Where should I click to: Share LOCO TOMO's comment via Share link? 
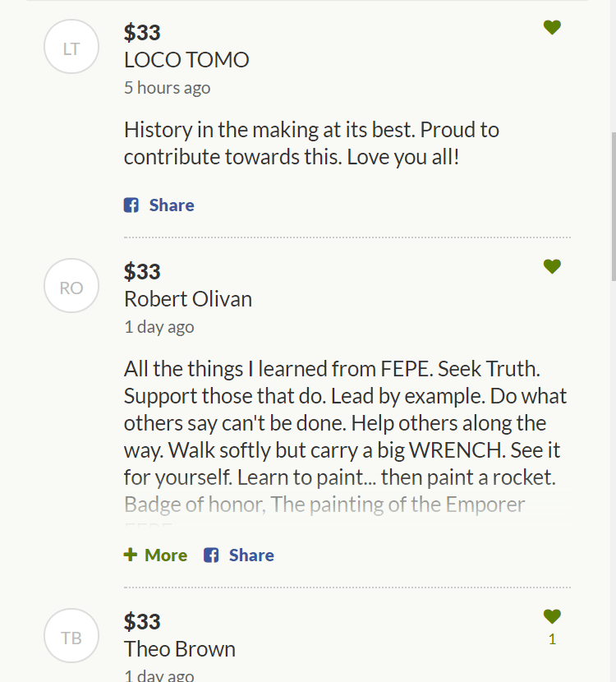pos(171,205)
